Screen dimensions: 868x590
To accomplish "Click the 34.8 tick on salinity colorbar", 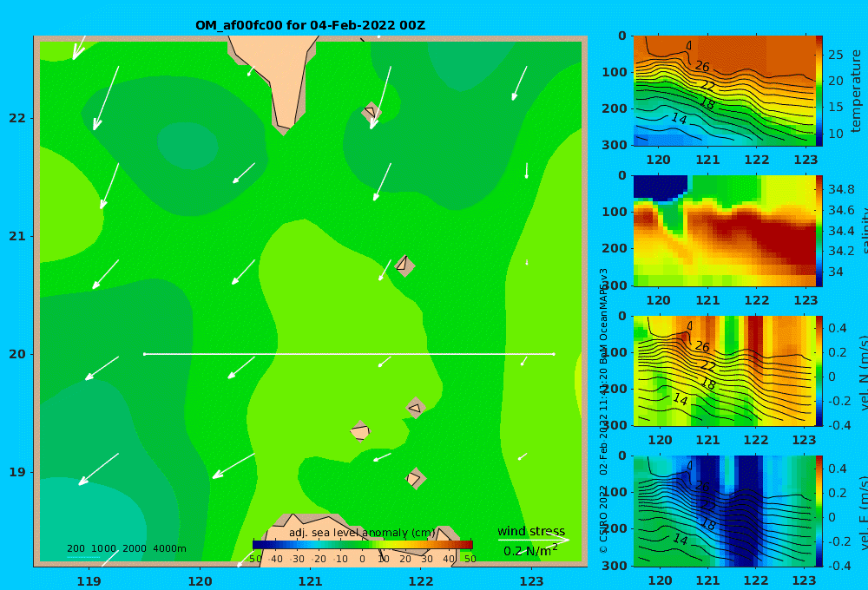I will coord(841,189).
